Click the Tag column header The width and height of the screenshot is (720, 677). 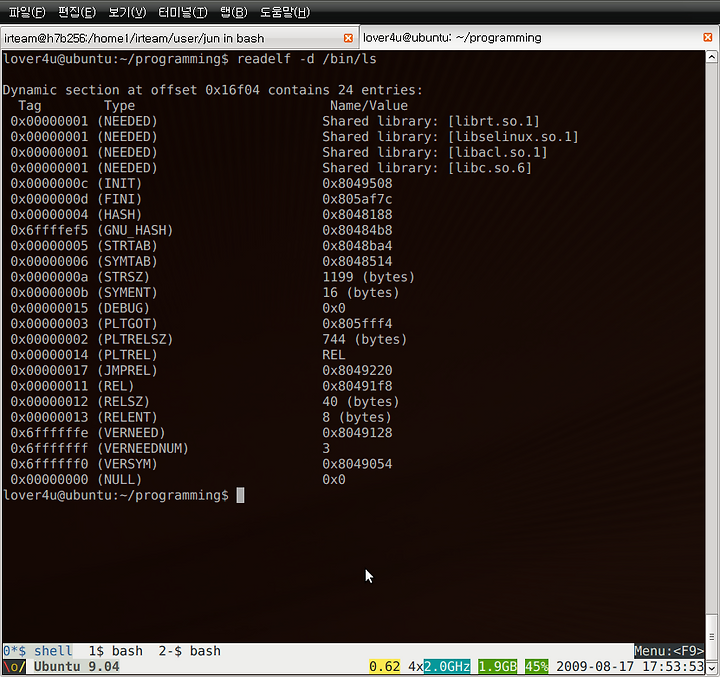pyautogui.click(x=30, y=106)
